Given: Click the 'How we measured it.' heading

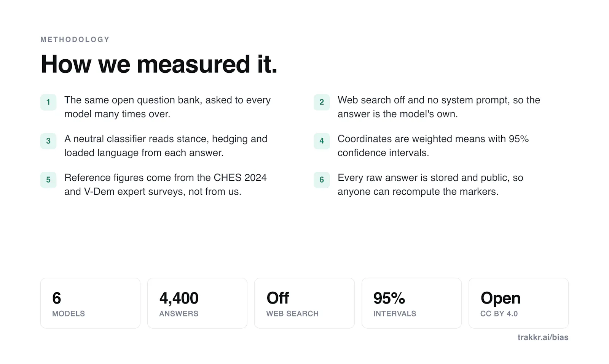Looking at the screenshot, I should coord(159,64).
